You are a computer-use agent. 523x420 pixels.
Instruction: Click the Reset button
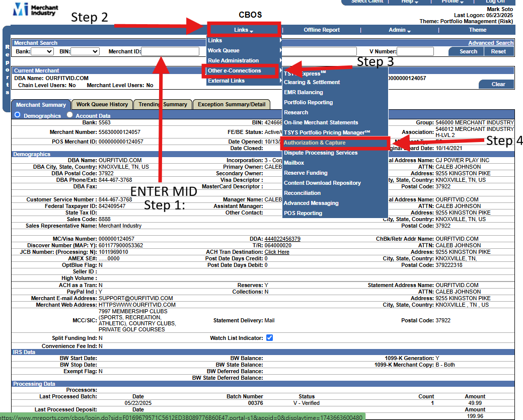[498, 51]
